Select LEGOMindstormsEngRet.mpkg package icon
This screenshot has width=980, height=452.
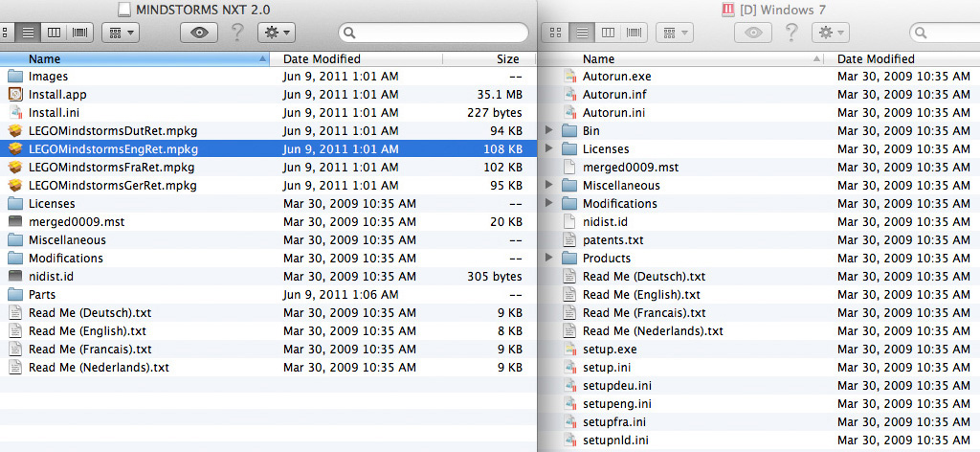pyautogui.click(x=15, y=149)
